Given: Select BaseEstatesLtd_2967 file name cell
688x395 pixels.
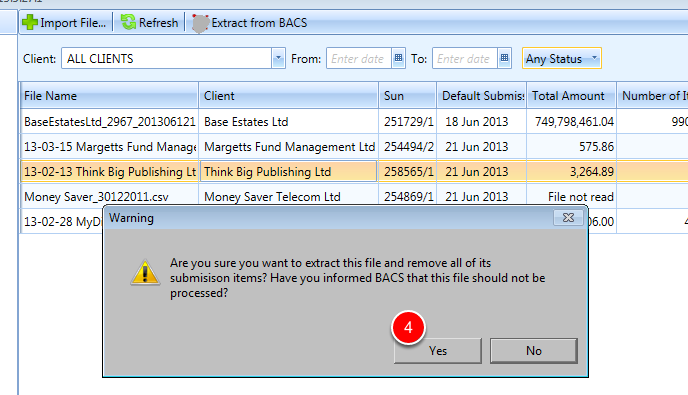Looking at the screenshot, I should [109, 122].
